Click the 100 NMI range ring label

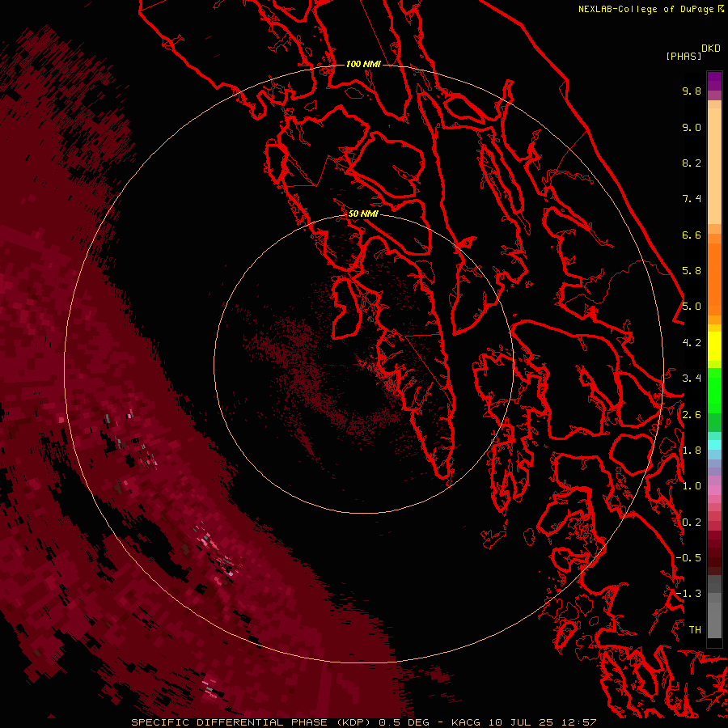363,64
